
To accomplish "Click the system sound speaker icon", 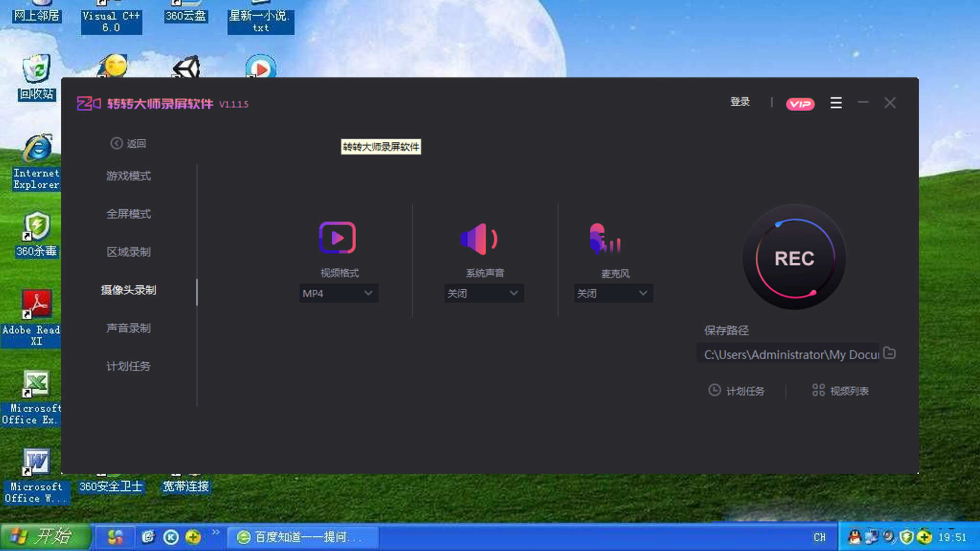I will 479,239.
